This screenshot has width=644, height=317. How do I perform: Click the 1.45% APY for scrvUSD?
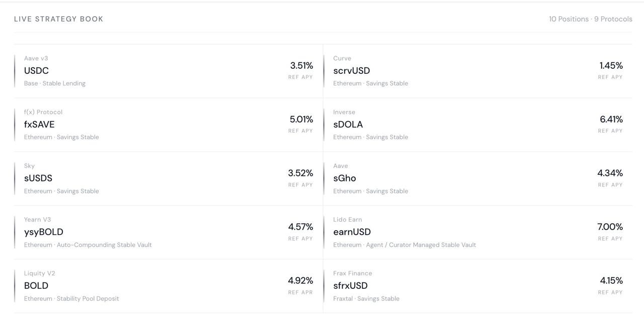tap(611, 65)
